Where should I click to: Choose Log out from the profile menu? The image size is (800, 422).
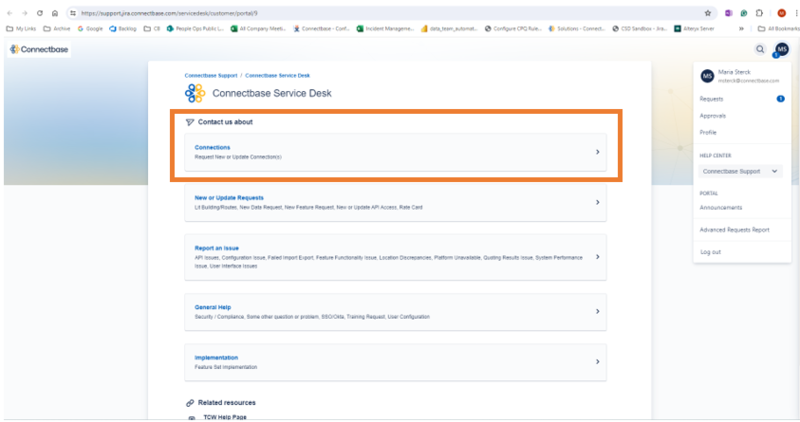pyautogui.click(x=710, y=251)
